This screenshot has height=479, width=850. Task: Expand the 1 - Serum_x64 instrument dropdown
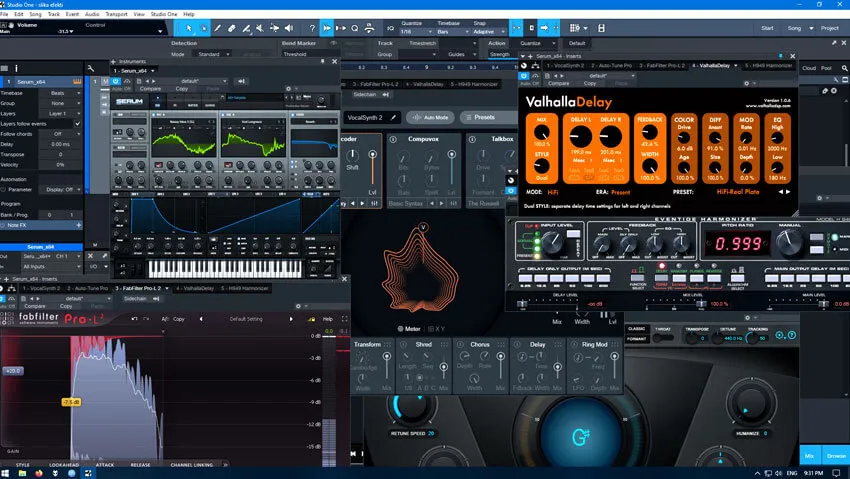click(x=134, y=70)
